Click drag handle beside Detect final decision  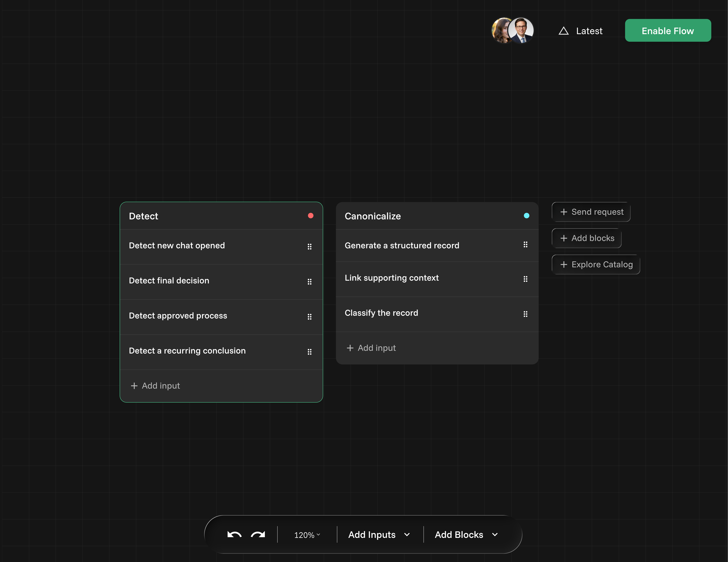pos(309,282)
